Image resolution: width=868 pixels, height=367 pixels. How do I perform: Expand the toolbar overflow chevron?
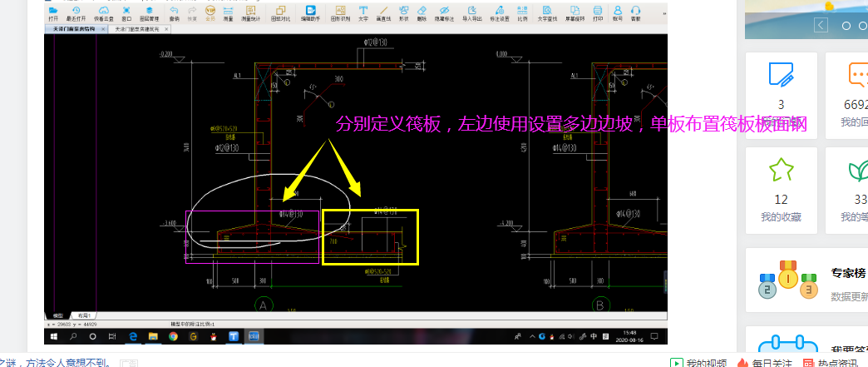point(664,14)
